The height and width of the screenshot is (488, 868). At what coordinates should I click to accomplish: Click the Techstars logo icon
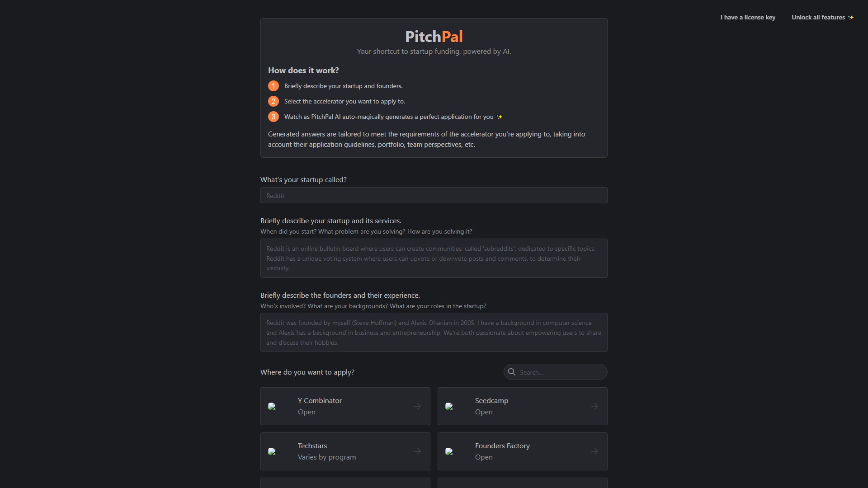272,451
